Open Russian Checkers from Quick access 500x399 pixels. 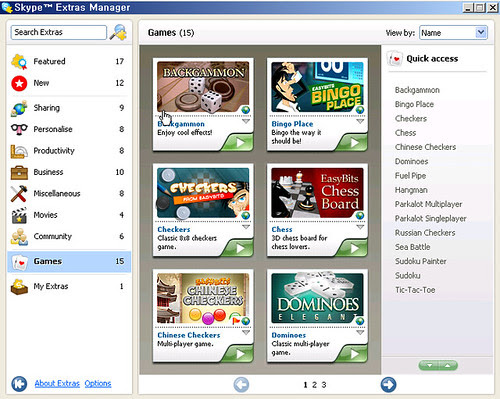(425, 233)
